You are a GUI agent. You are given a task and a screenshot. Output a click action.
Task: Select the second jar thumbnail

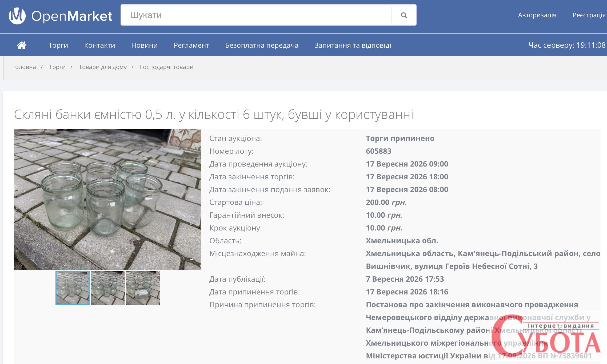tap(108, 288)
